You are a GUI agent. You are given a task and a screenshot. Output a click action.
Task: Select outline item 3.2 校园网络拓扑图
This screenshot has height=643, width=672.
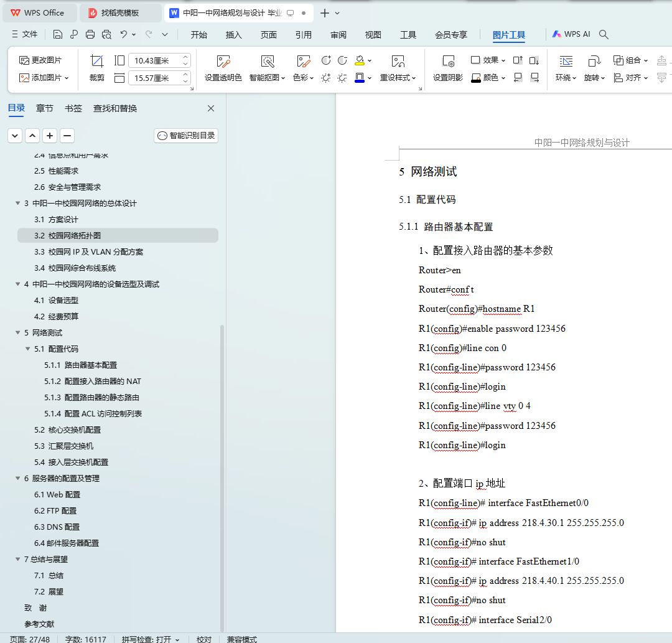click(x=118, y=236)
